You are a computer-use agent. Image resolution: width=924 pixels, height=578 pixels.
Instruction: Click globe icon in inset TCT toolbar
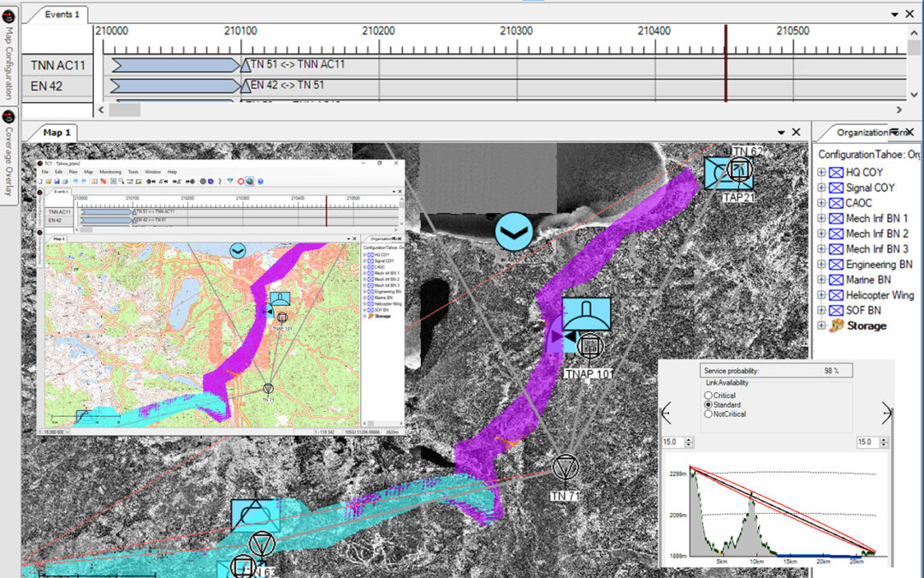coord(250,181)
